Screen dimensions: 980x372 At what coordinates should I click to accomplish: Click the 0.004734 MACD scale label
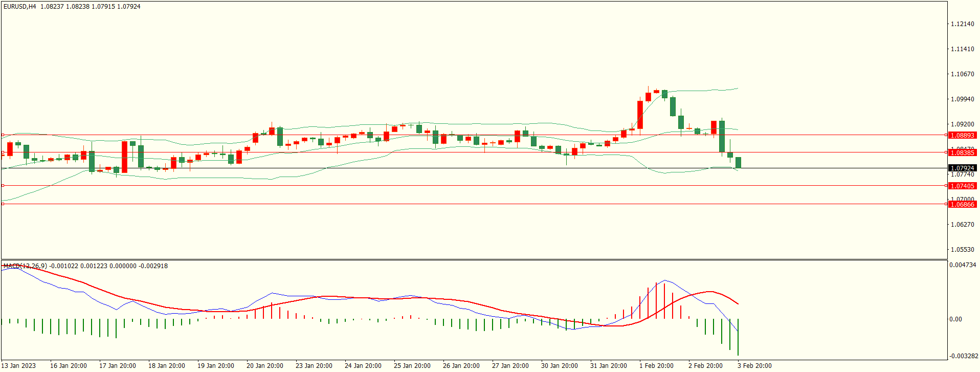[x=963, y=265]
